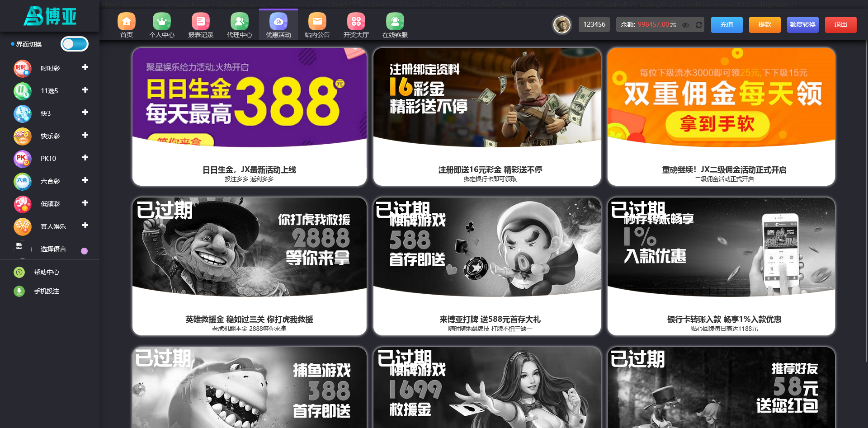Image resolution: width=868 pixels, height=428 pixels.
Task: Click 注册即送16元彩金 精彩送不停 title
Action: (490, 170)
